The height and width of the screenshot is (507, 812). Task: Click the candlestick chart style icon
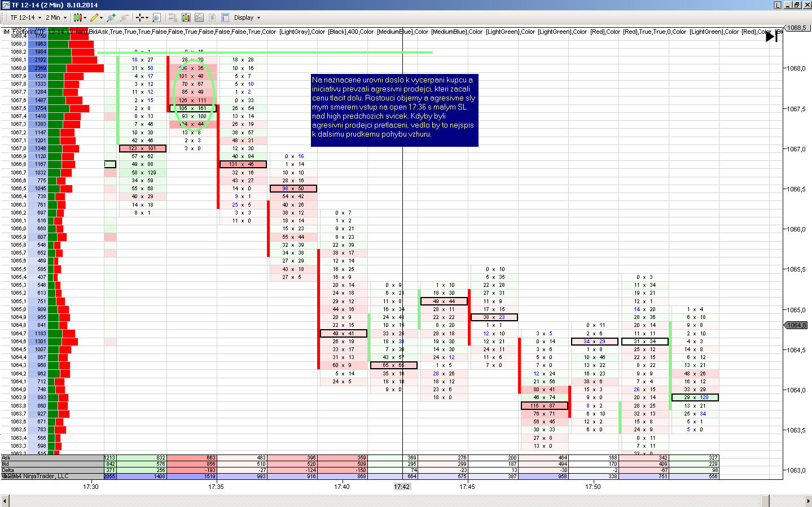click(x=77, y=18)
